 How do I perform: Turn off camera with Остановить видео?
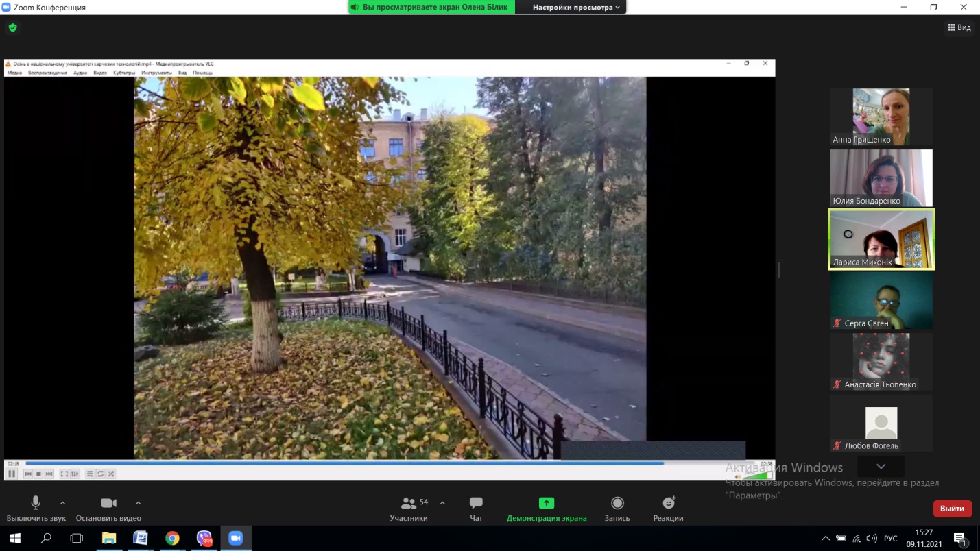108,509
